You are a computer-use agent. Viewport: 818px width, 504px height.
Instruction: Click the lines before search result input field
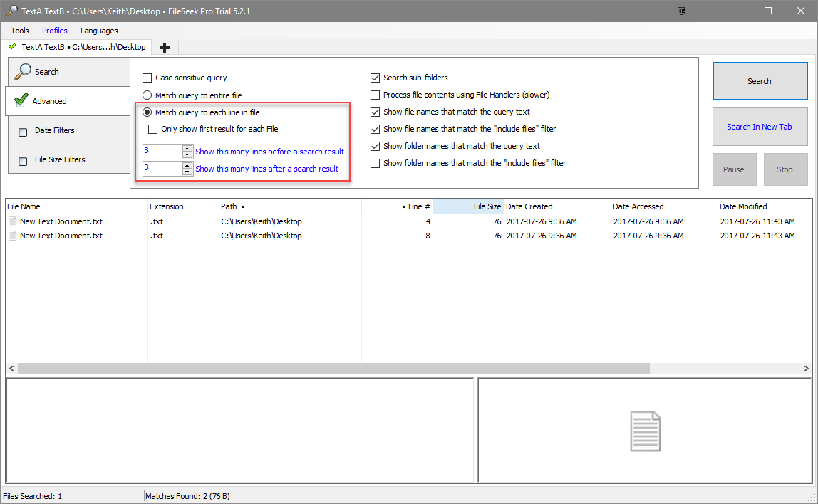tap(162, 152)
